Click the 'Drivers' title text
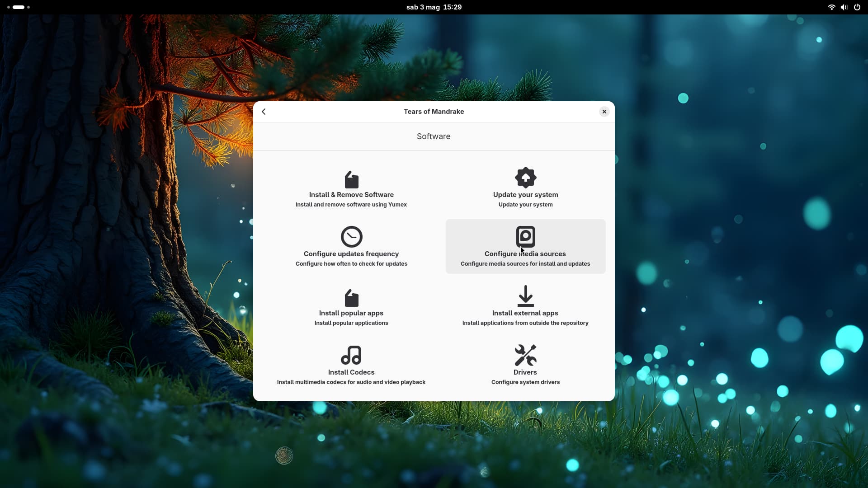 [525, 372]
